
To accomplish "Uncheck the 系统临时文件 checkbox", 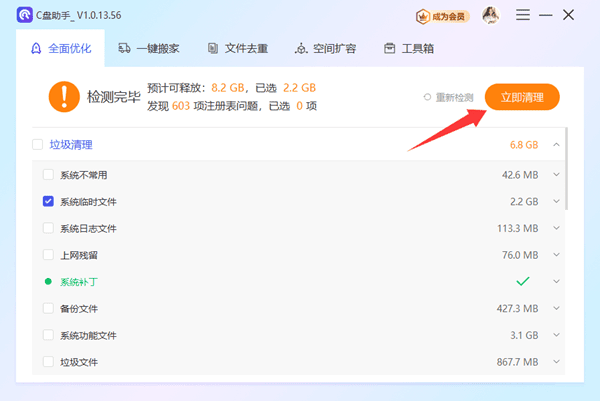I will [48, 201].
